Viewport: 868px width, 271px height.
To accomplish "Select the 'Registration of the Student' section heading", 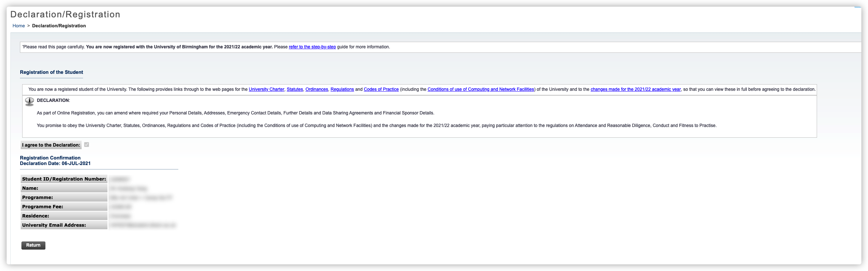I will click(x=51, y=72).
